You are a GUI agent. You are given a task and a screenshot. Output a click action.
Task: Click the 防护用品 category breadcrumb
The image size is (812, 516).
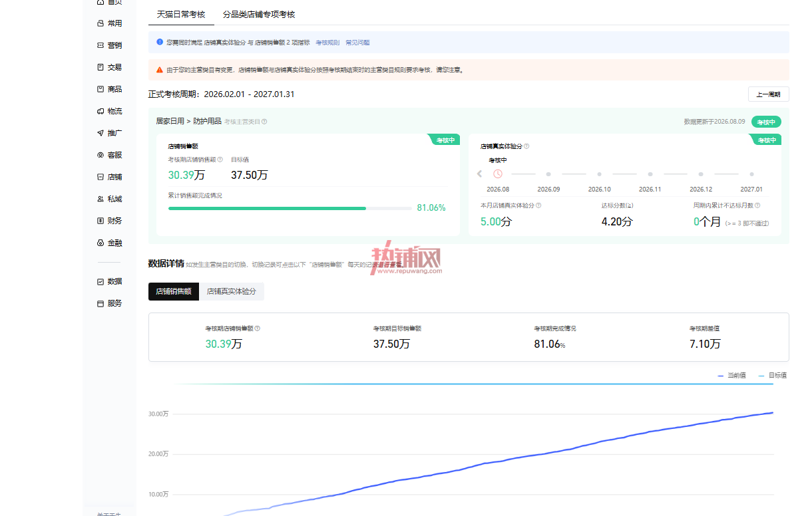[x=208, y=122]
